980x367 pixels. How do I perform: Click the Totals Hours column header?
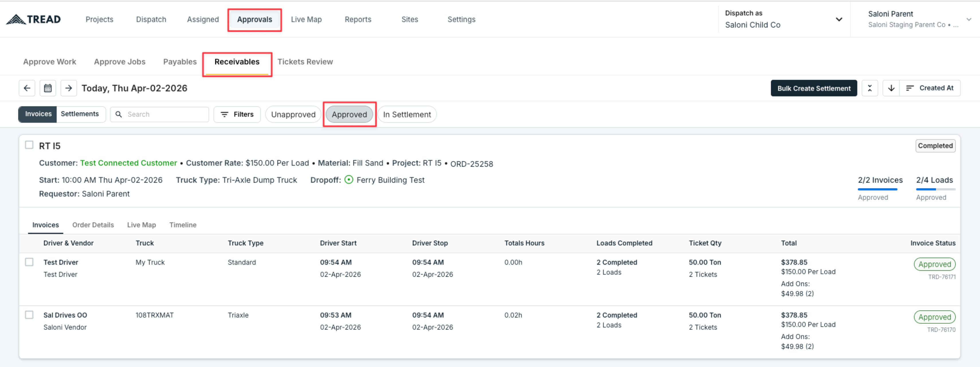coord(524,243)
